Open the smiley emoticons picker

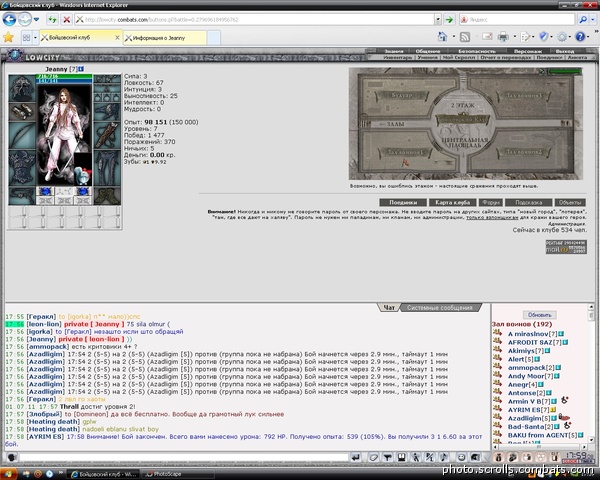(461, 457)
